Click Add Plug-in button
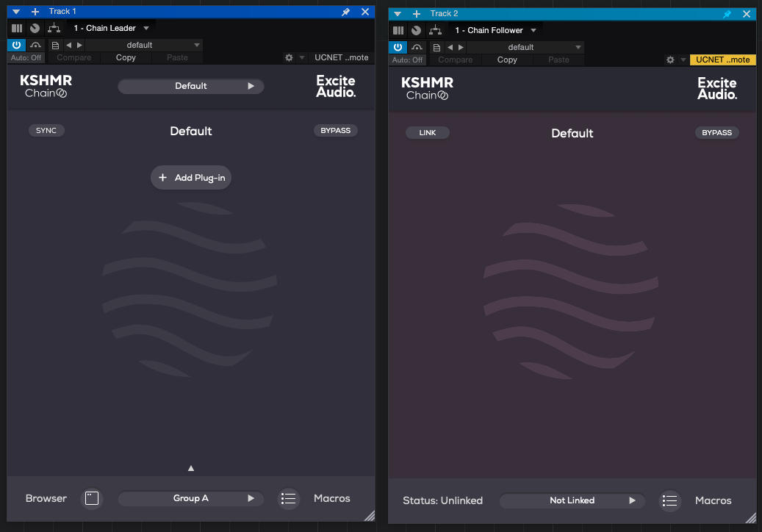762x532 pixels. click(x=191, y=178)
